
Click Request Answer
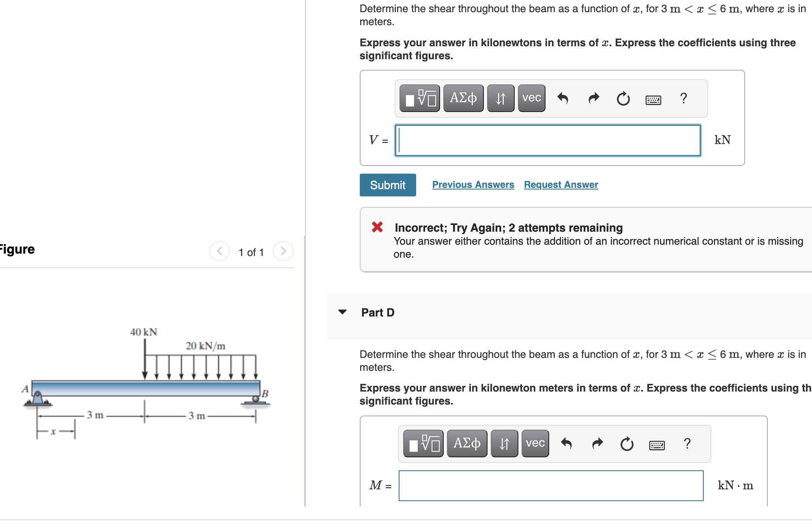pyautogui.click(x=561, y=185)
